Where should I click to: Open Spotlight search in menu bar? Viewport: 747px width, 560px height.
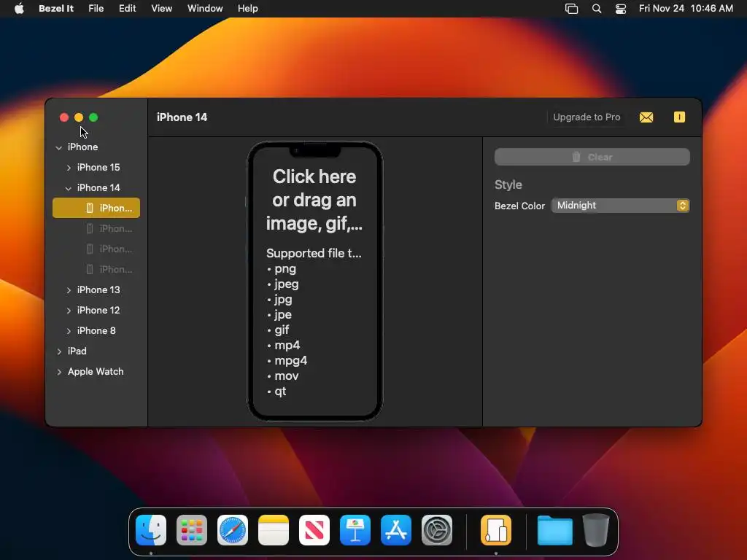(597, 9)
